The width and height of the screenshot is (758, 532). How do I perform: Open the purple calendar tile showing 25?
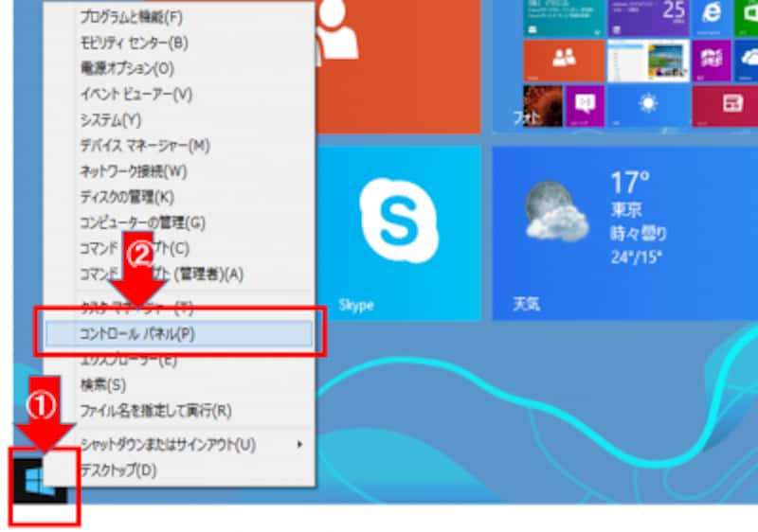(x=648, y=18)
